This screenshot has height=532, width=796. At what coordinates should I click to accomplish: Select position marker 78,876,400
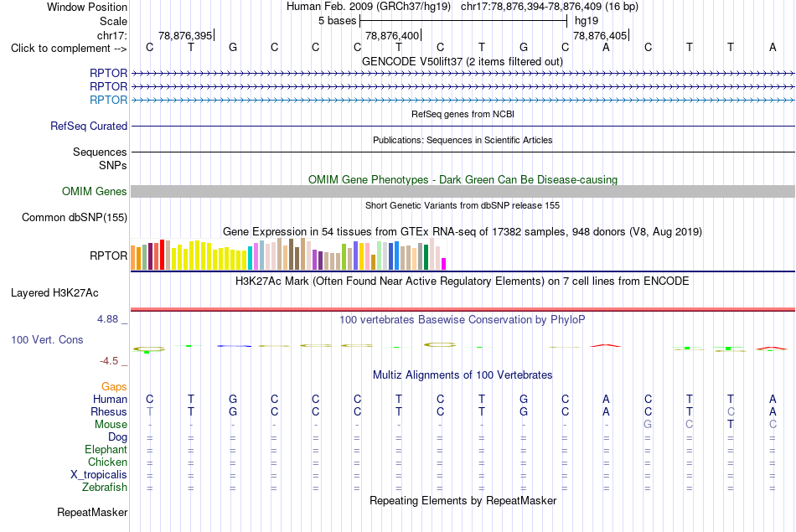click(x=392, y=35)
